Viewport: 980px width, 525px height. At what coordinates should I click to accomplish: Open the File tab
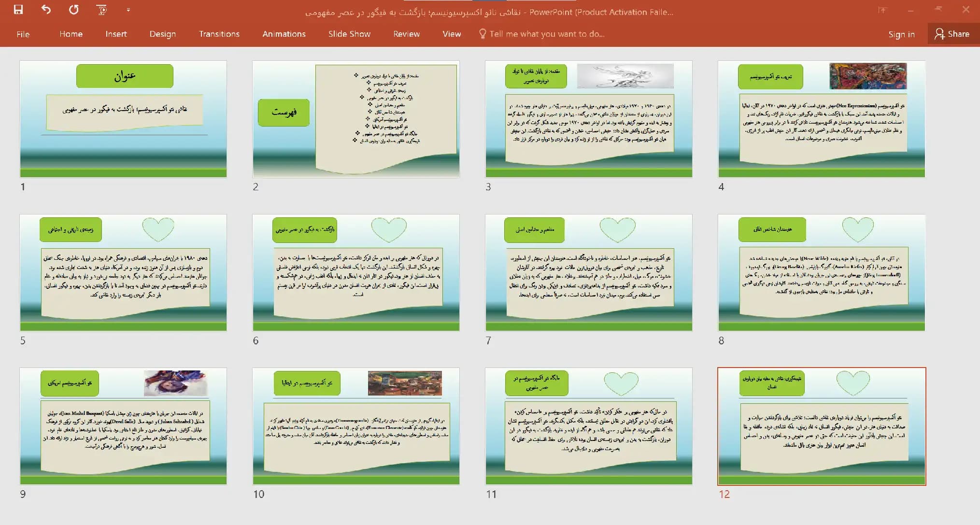pos(23,34)
